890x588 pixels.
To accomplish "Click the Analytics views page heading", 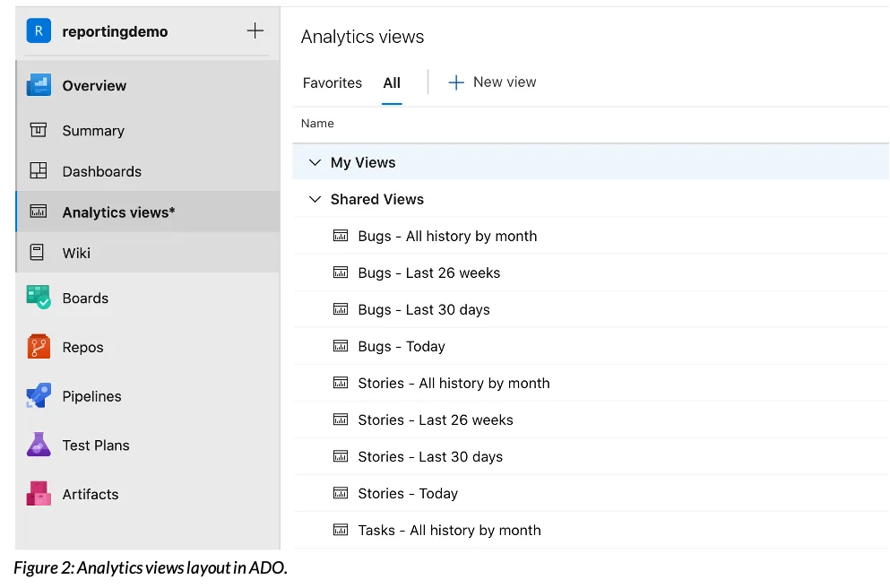I will pyautogui.click(x=362, y=37).
